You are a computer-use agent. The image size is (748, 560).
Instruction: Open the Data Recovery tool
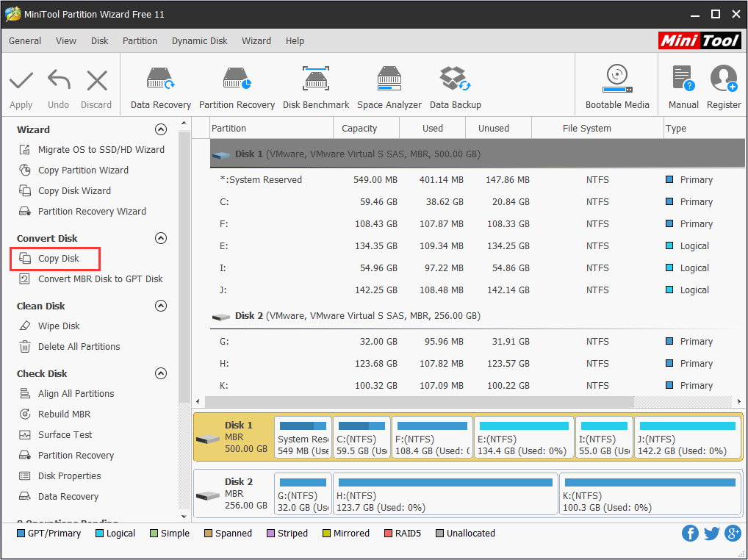(x=161, y=88)
